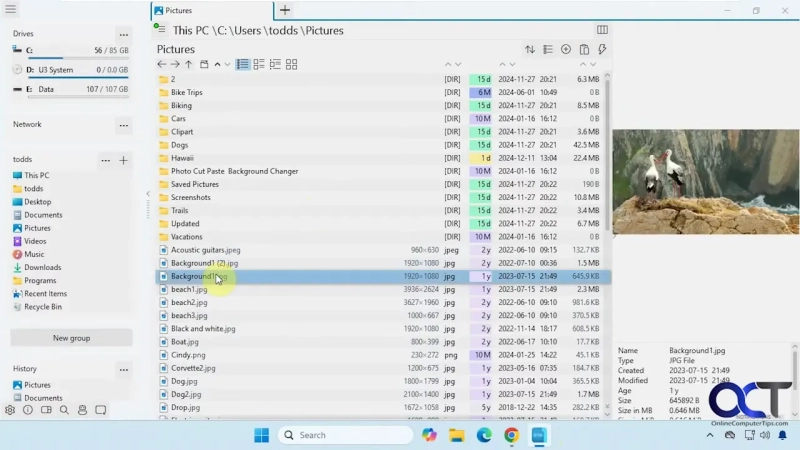
Task: Navigate back with the left arrow
Action: 162,64
